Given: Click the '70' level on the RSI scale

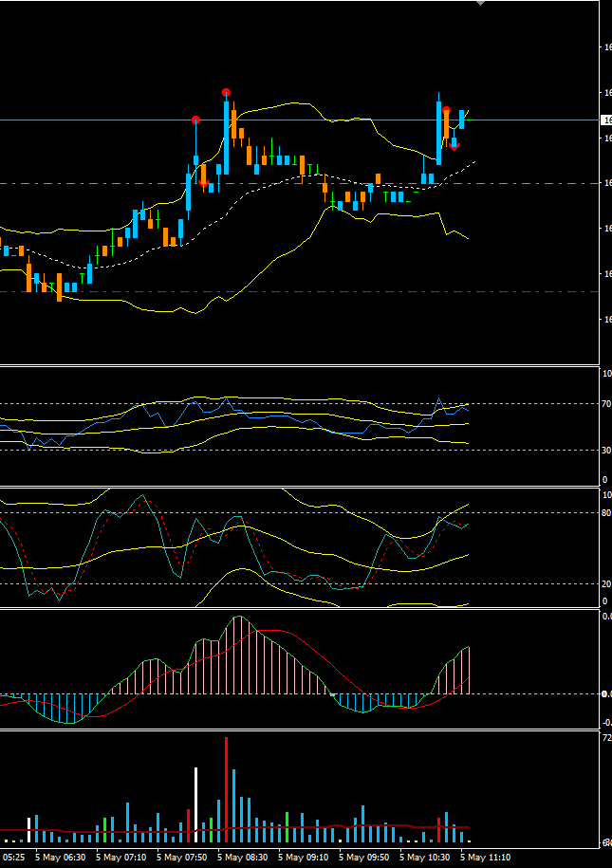Looking at the screenshot, I should (606, 404).
